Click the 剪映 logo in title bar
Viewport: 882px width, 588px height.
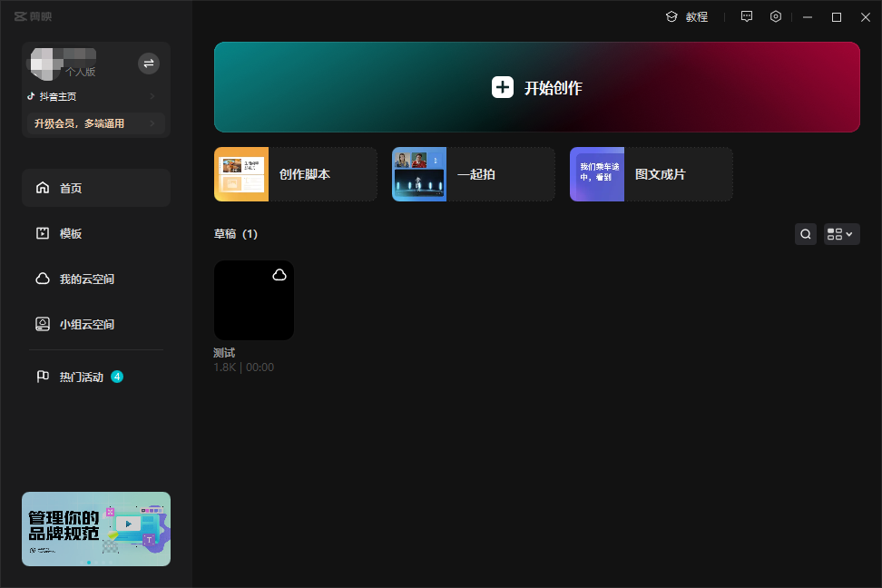point(34,16)
